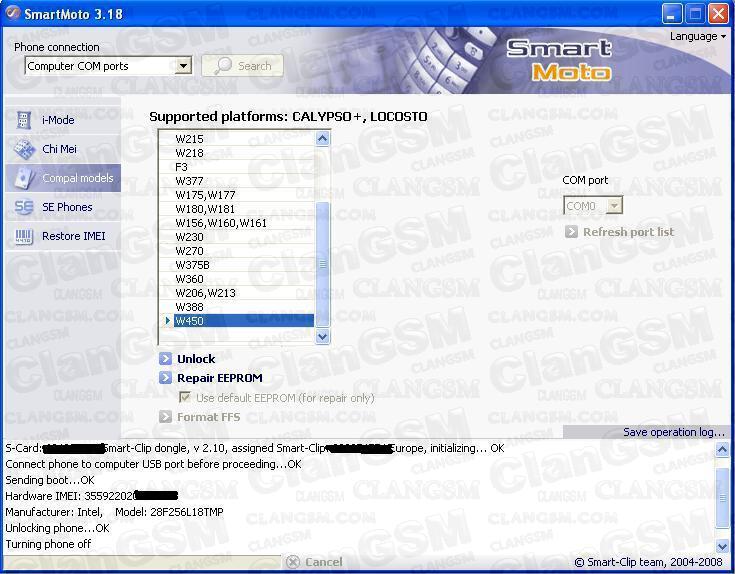This screenshot has height=574, width=735.
Task: Open the i-Mode section icon
Action: pos(23,120)
